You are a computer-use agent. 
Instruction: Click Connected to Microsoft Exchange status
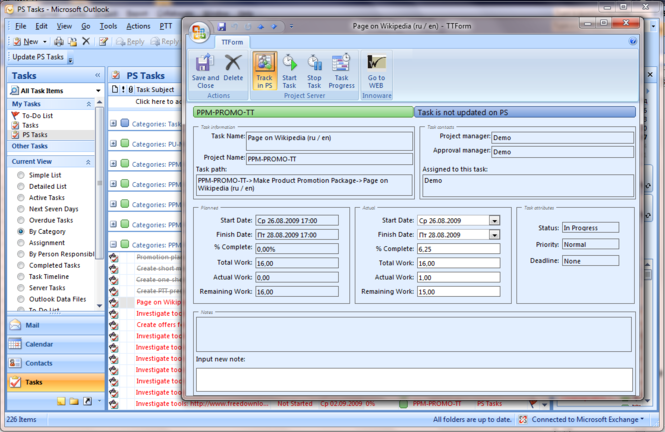[585, 419]
